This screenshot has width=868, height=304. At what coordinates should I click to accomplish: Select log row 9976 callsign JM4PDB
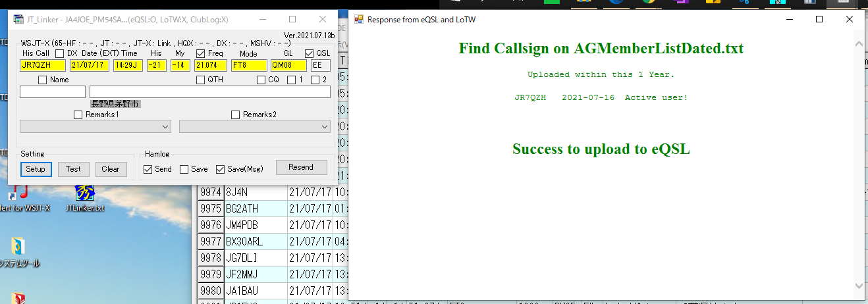point(256,225)
